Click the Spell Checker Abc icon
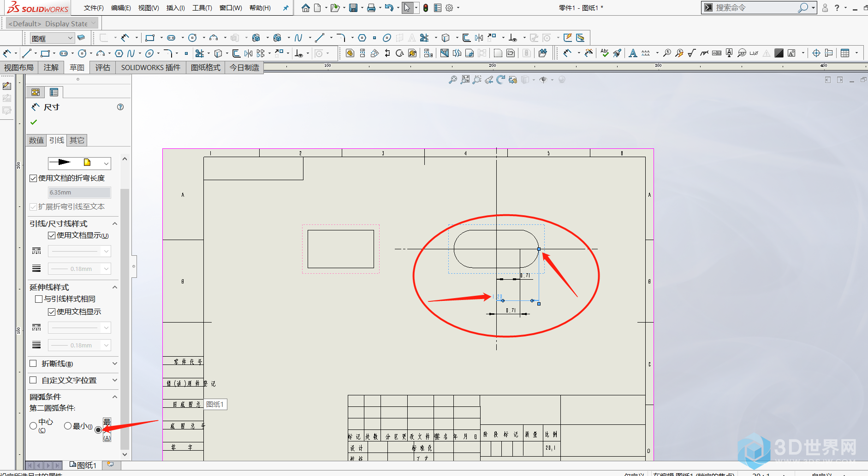Image resolution: width=868 pixels, height=476 pixels. tap(605, 53)
